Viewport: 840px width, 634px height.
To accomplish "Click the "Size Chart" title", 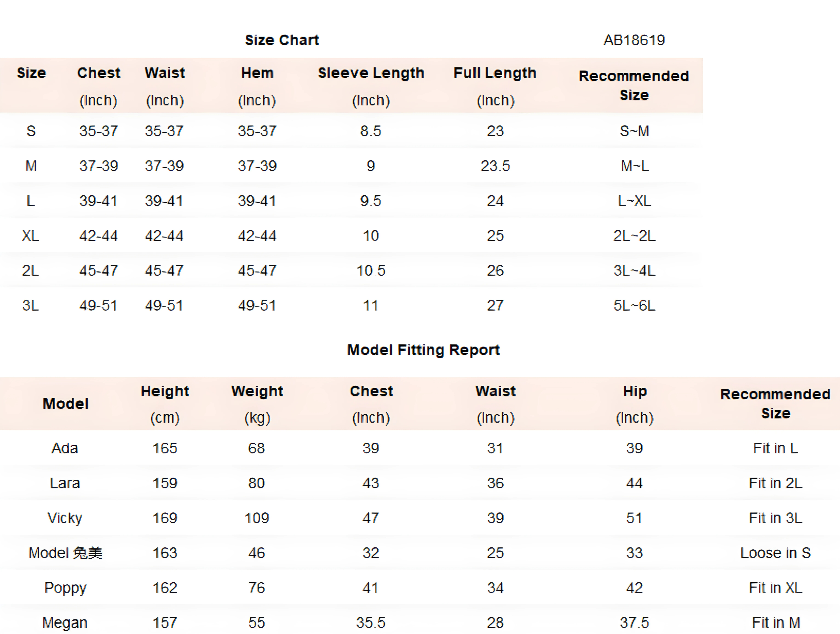I will [282, 40].
